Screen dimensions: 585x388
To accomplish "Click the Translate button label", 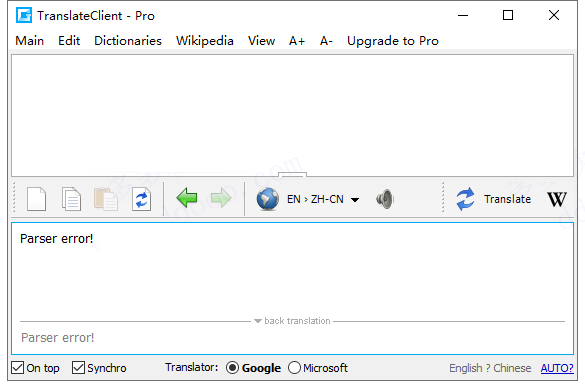I will click(507, 199).
